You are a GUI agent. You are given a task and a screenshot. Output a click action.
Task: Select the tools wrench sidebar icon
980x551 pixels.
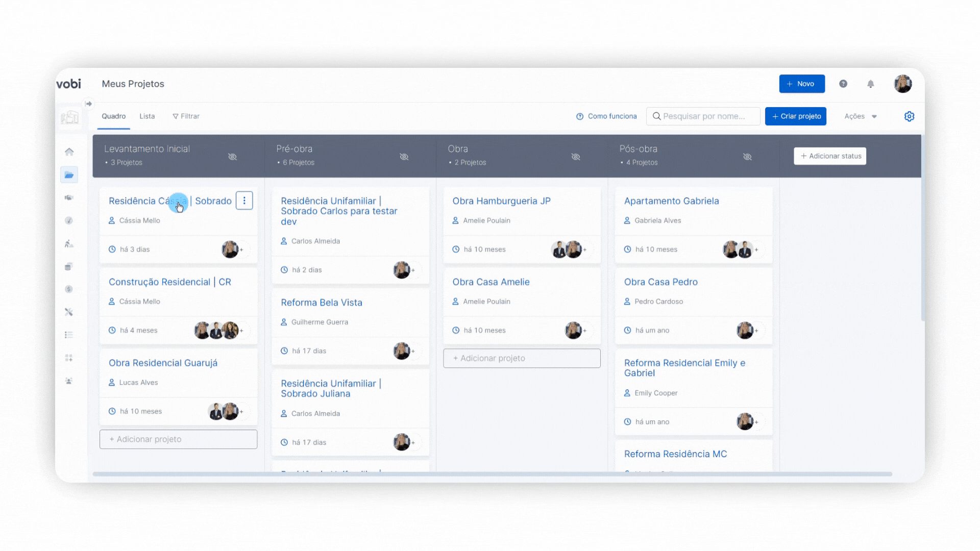pyautogui.click(x=69, y=312)
